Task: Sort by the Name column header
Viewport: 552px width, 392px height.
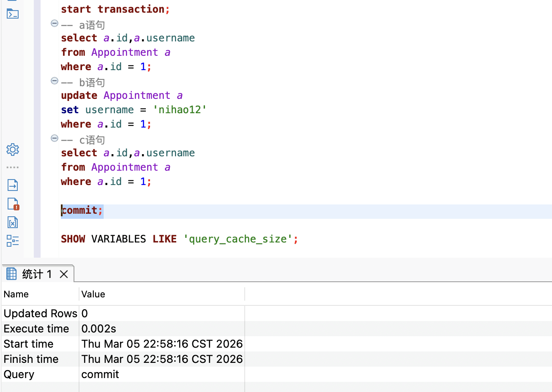Action: [41, 294]
